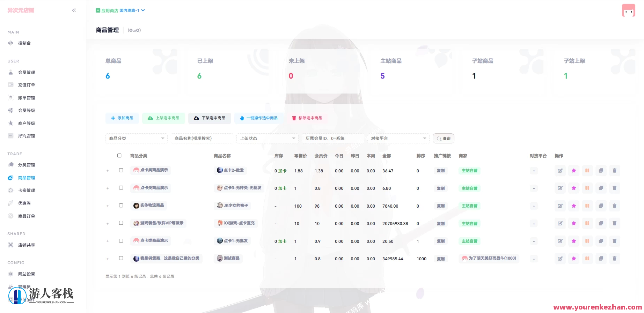644x313 pixels.
Task: Click 移除选中商品 button
Action: 307,118
